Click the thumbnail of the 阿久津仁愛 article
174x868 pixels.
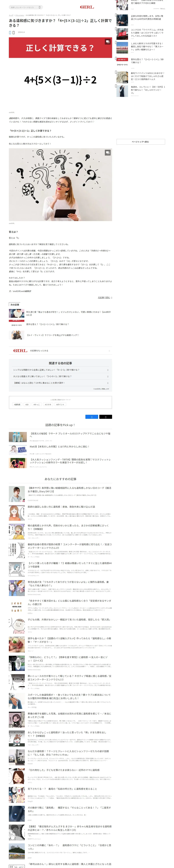(17, 313)
